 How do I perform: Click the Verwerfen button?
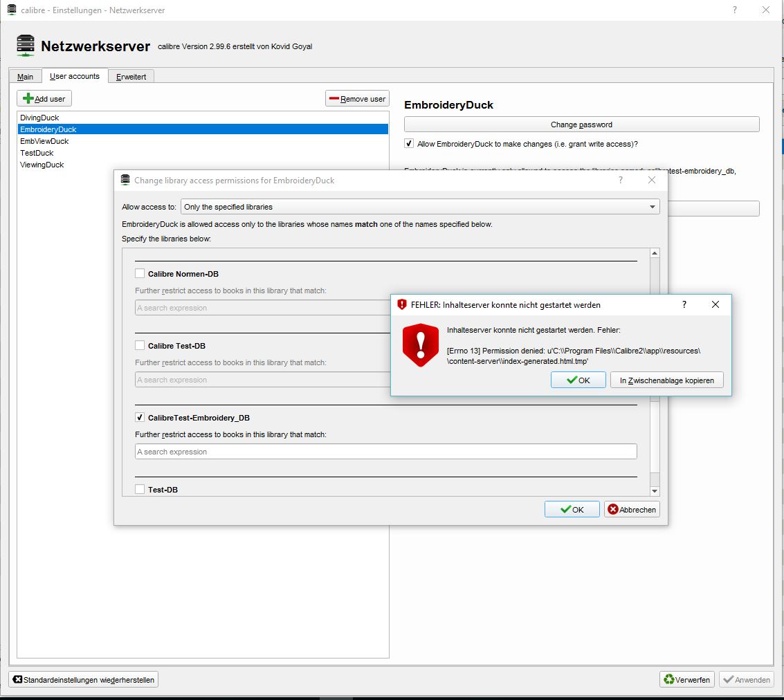687,679
